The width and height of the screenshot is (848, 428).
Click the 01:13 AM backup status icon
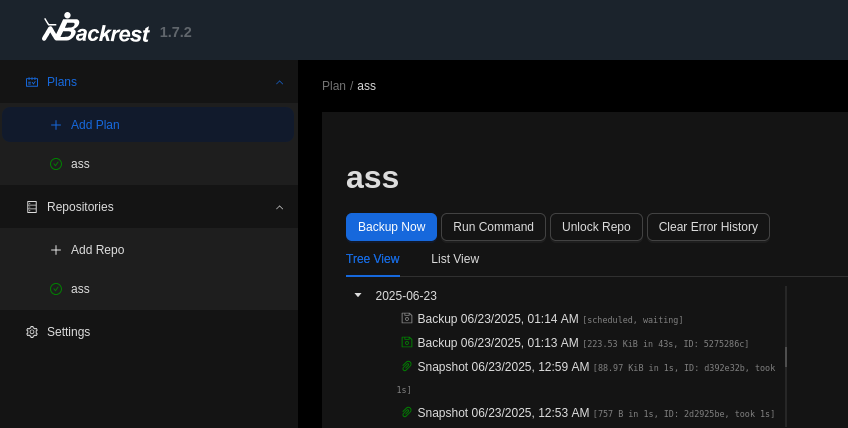point(407,342)
